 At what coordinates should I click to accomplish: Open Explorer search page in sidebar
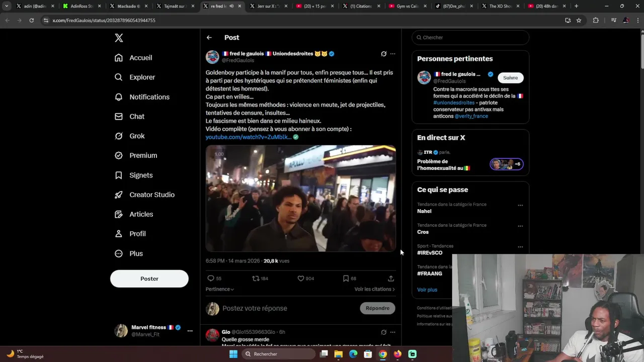click(x=135, y=77)
